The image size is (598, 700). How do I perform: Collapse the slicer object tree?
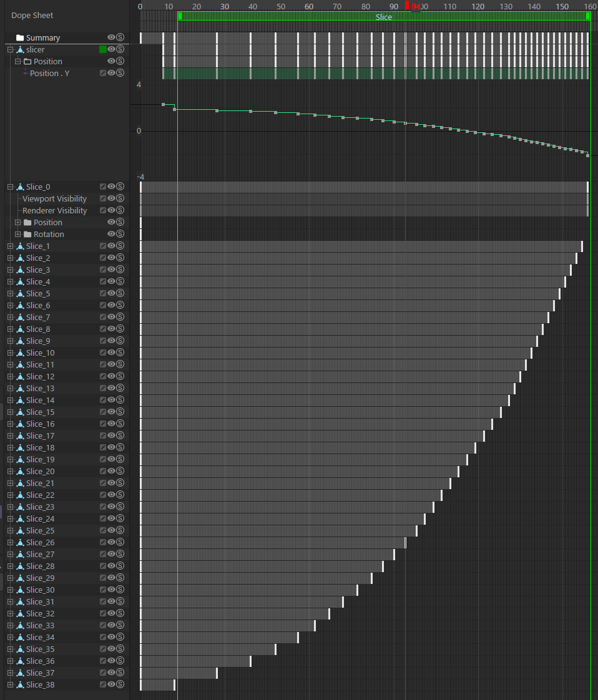(10, 49)
